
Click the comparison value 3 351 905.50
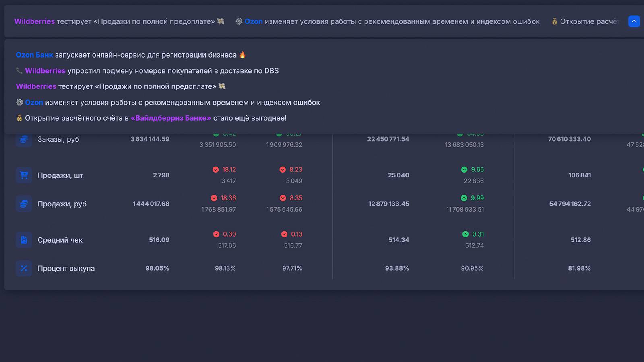(x=218, y=145)
